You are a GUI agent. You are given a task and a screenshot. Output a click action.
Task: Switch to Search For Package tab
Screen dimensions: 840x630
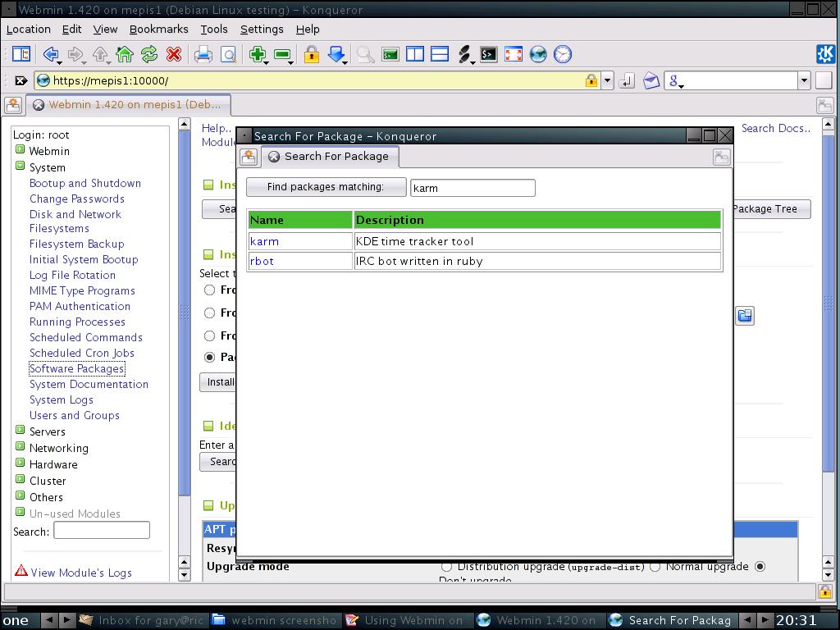click(x=330, y=157)
